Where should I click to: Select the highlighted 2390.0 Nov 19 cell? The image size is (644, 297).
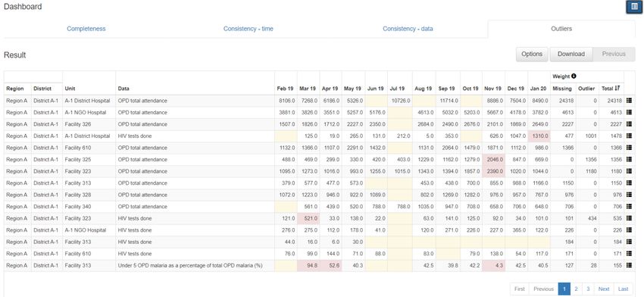tap(494, 171)
